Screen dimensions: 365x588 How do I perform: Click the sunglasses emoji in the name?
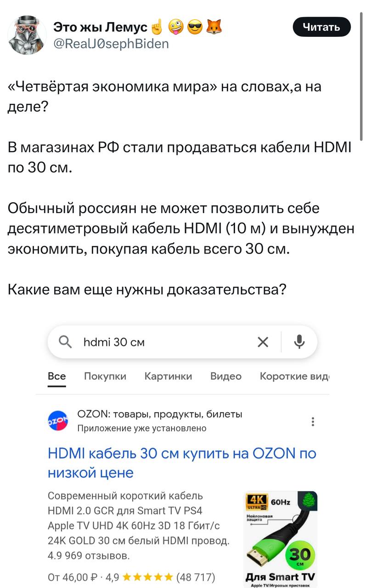click(x=194, y=28)
